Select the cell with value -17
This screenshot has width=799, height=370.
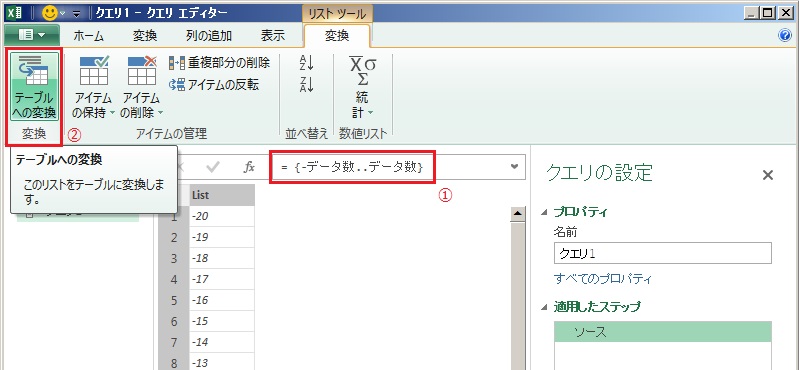pos(222,279)
